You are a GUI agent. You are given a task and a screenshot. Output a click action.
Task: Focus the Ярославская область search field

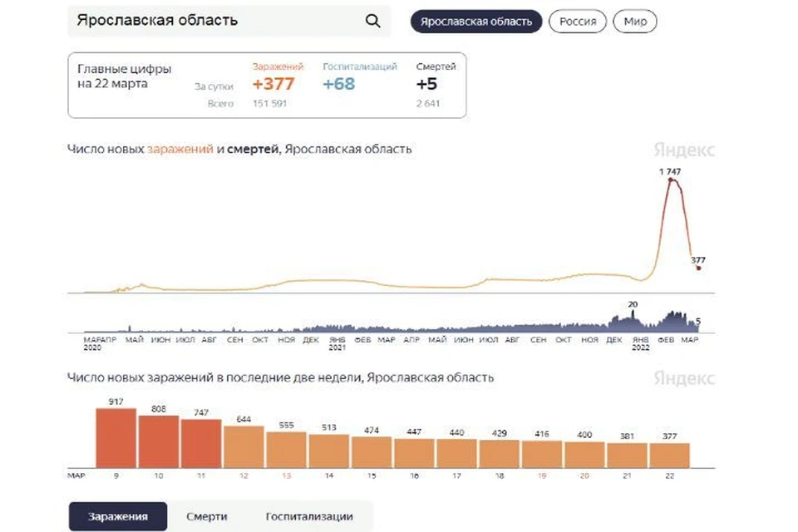coord(229,21)
